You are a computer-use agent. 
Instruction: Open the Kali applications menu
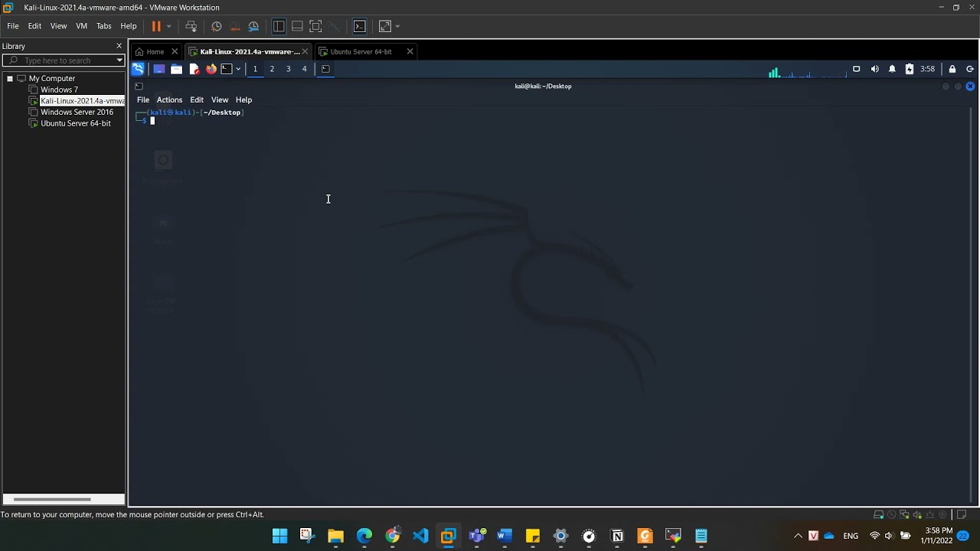[138, 69]
